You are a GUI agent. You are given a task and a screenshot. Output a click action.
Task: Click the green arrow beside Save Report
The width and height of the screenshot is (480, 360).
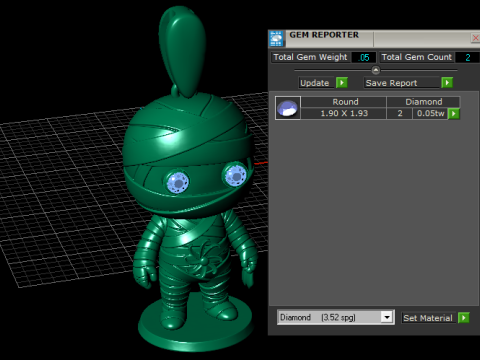point(447,82)
